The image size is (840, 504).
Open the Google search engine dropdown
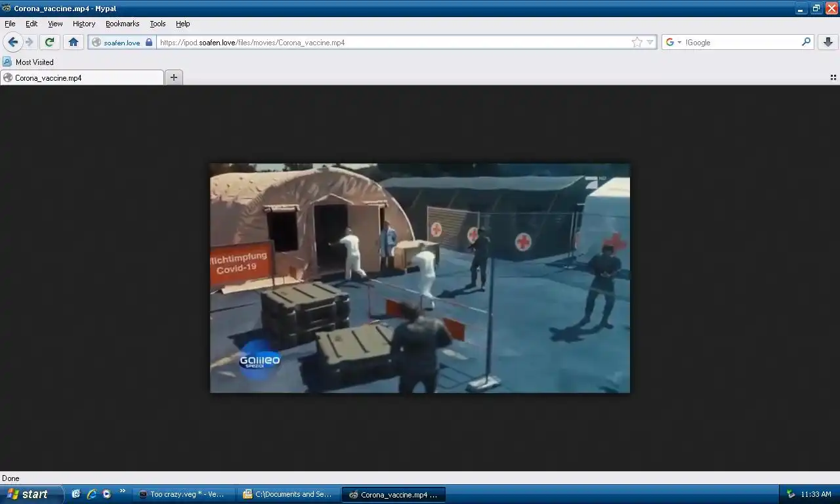click(673, 42)
